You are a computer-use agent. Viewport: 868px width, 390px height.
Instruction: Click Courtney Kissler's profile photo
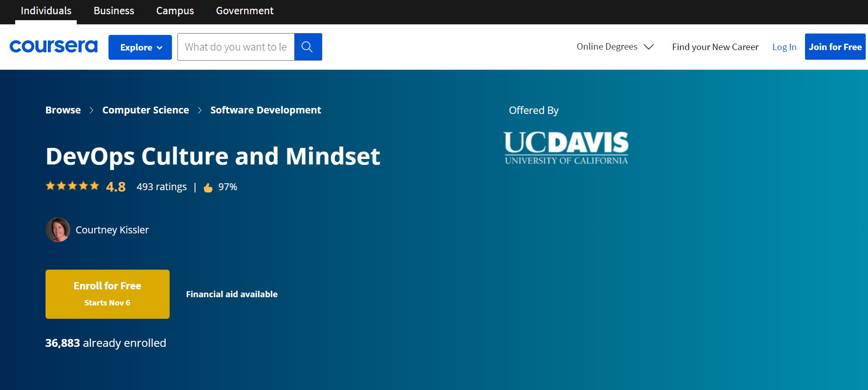(58, 230)
